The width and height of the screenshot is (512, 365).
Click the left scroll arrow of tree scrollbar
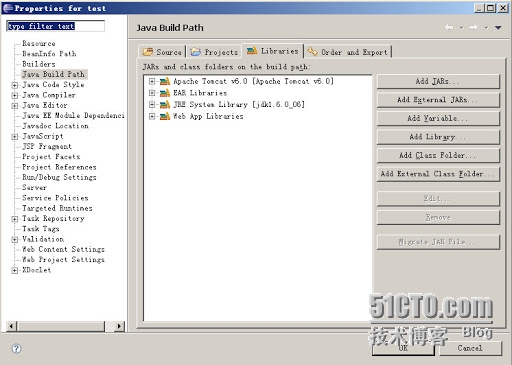(11, 326)
